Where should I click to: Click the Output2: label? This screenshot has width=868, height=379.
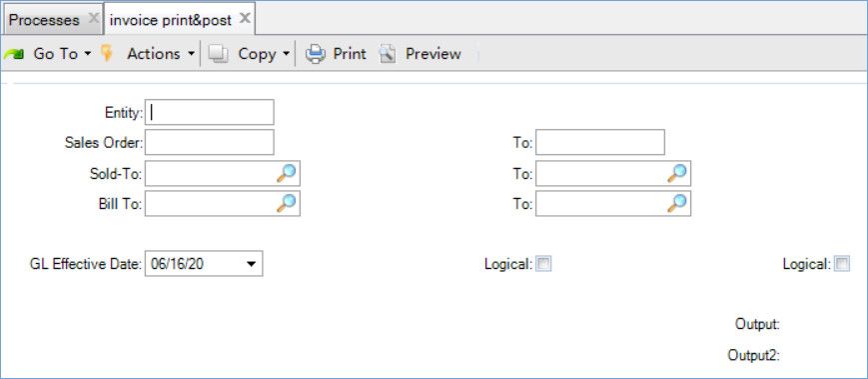754,355
